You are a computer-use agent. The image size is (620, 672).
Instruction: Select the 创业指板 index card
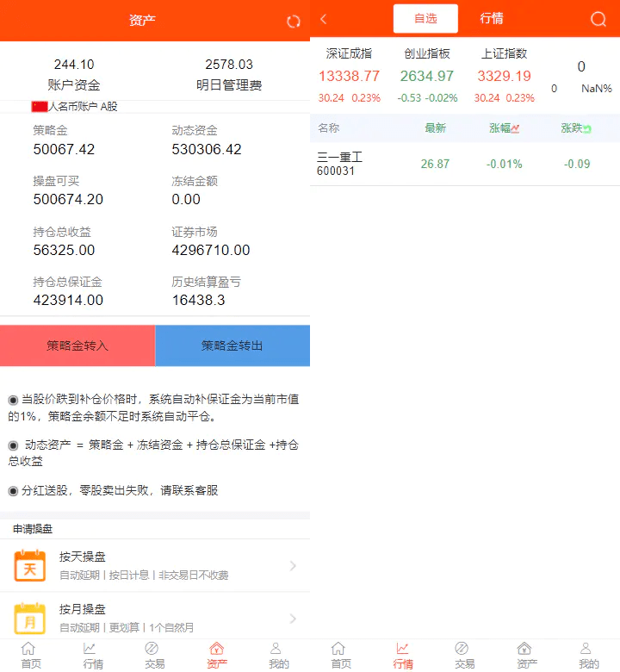point(427,76)
